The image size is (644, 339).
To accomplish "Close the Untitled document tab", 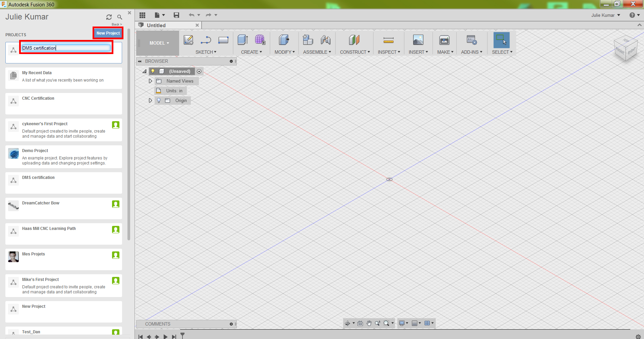I will (x=197, y=25).
